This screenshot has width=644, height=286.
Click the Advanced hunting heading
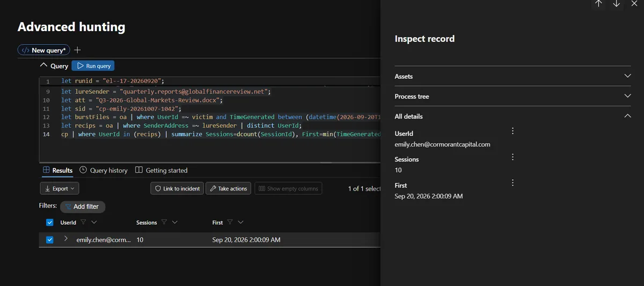coord(71,27)
